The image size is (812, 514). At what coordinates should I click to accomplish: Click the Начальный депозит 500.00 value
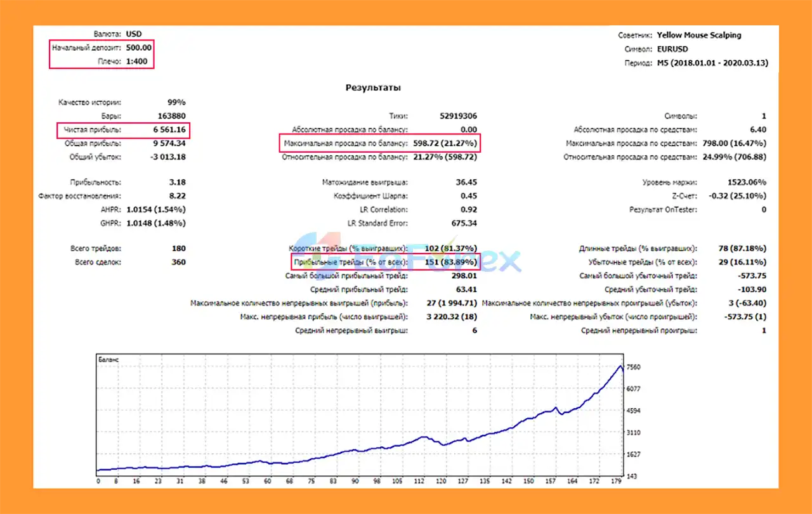tap(138, 48)
